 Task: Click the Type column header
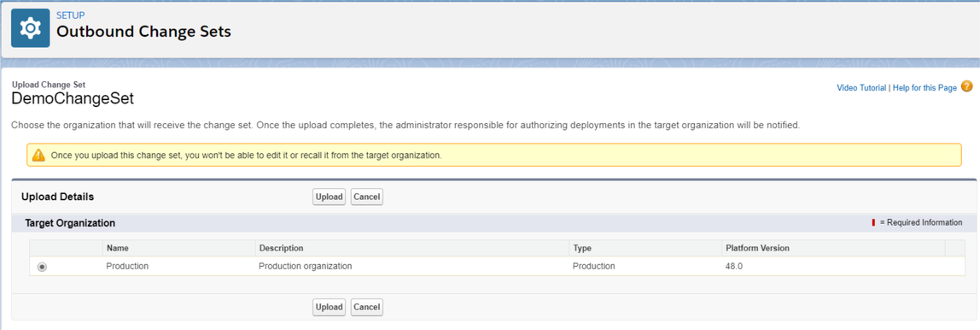click(x=582, y=249)
